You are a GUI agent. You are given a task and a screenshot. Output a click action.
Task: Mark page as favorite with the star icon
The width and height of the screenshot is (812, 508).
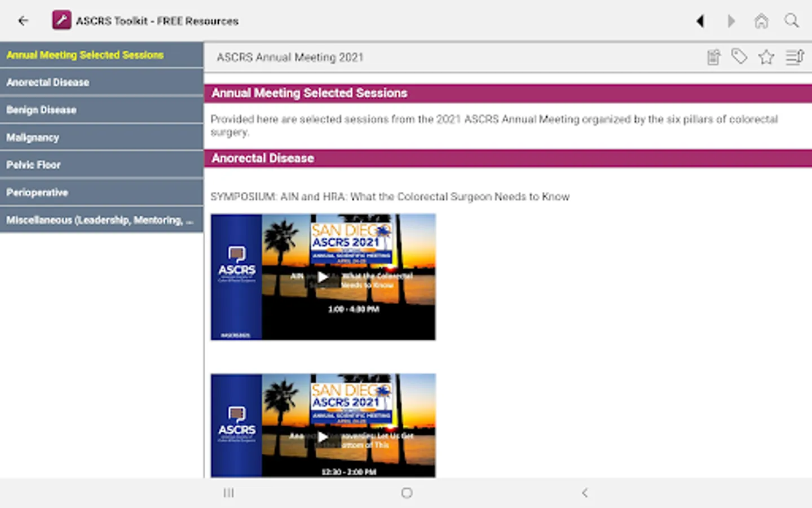tap(766, 57)
